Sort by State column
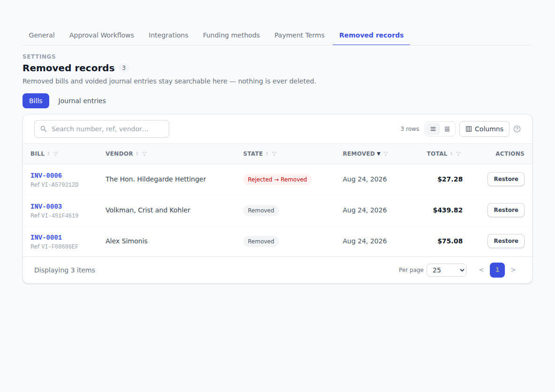This screenshot has height=392, width=555. click(267, 154)
